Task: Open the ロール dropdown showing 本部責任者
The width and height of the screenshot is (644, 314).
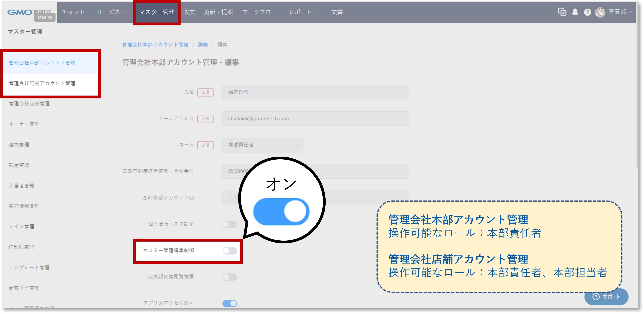Action: [263, 145]
